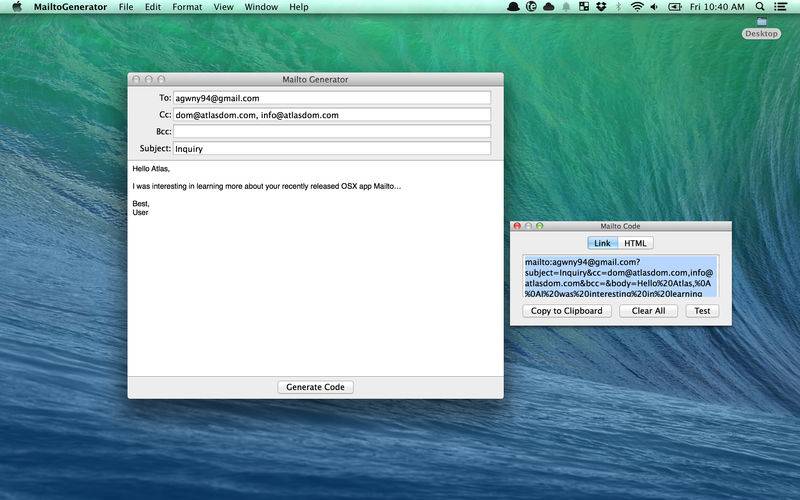Image resolution: width=800 pixels, height=500 pixels.
Task: Open the Help menu
Action: (x=298, y=7)
